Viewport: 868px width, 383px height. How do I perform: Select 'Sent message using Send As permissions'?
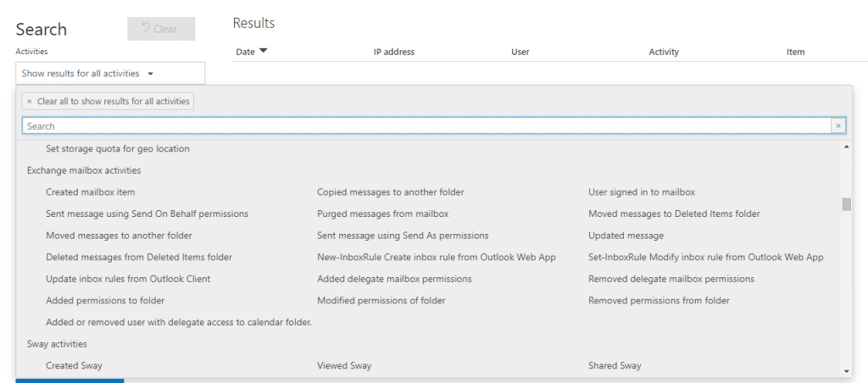click(403, 236)
